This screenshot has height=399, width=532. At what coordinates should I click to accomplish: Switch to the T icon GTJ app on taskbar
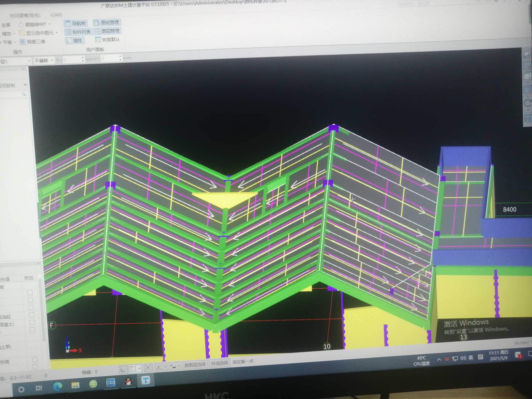pyautogui.click(x=145, y=380)
